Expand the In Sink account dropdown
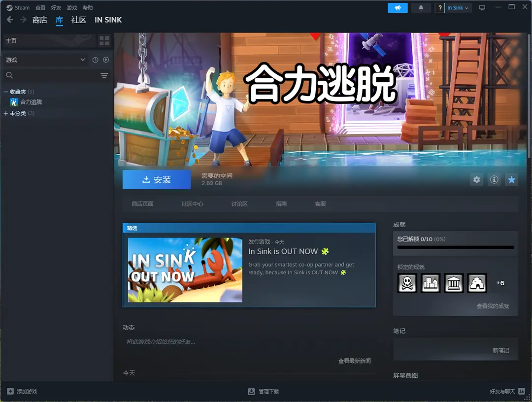 (458, 8)
